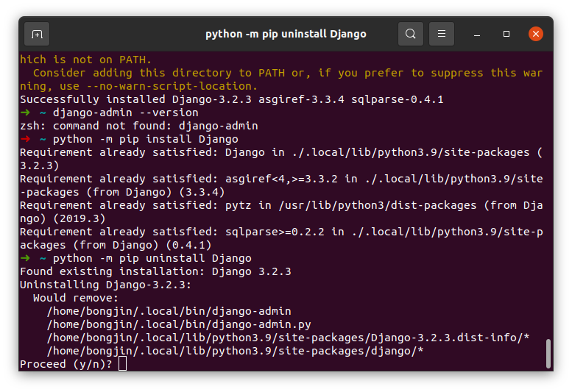Viewport: 572px width, 392px height.
Task: Click 'hich is not on PATH.' warning
Action: [85, 60]
